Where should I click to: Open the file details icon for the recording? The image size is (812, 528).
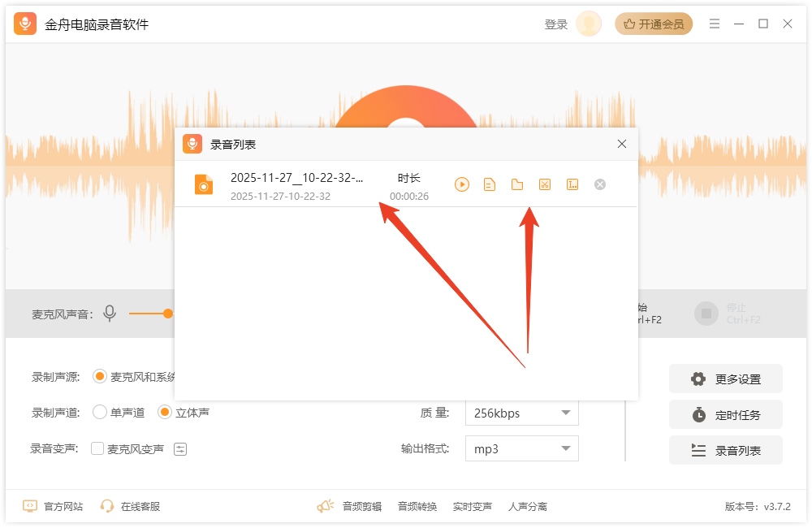tap(490, 184)
